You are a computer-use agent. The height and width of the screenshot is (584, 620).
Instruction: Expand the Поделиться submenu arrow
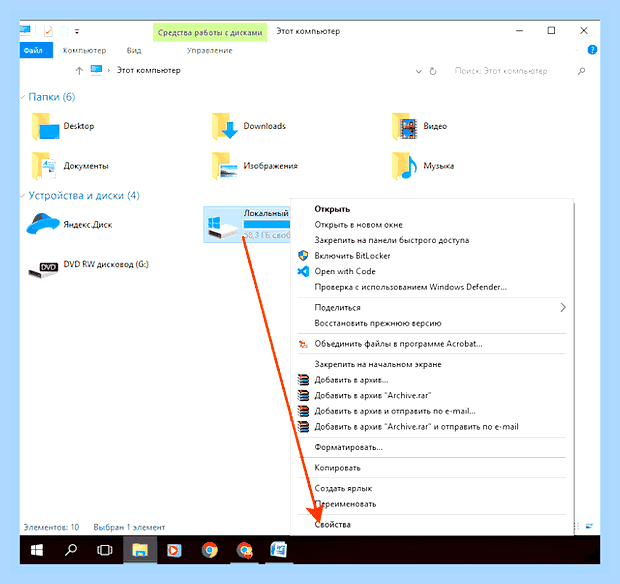563,308
